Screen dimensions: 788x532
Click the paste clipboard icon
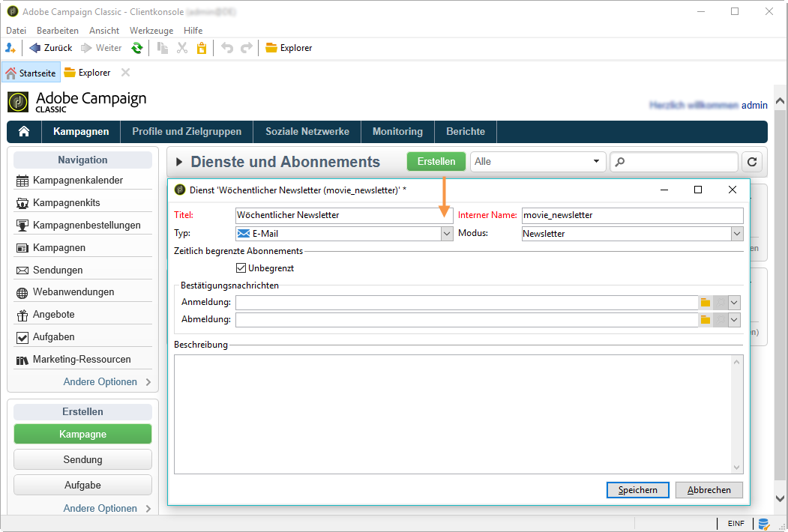pos(202,48)
